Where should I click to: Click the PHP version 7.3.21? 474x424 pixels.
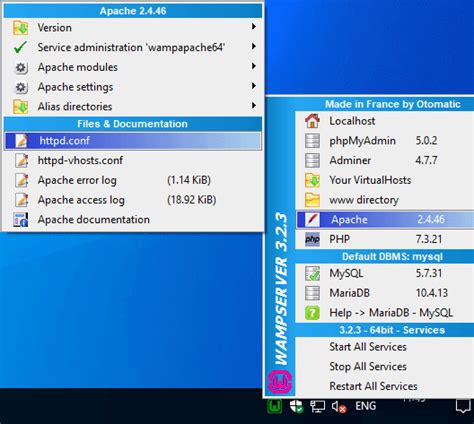pyautogui.click(x=429, y=239)
